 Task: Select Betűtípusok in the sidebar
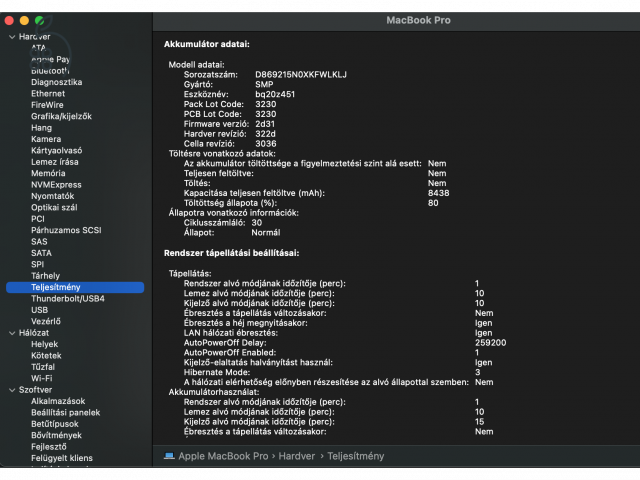pyautogui.click(x=55, y=424)
